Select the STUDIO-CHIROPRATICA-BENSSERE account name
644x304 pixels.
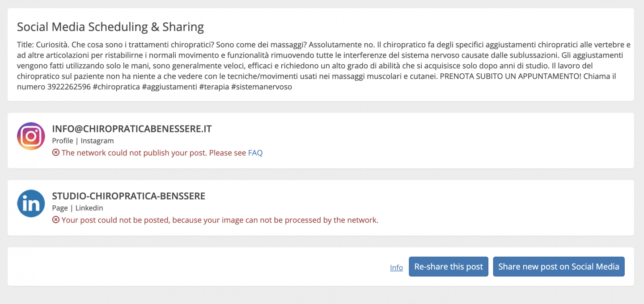point(129,196)
